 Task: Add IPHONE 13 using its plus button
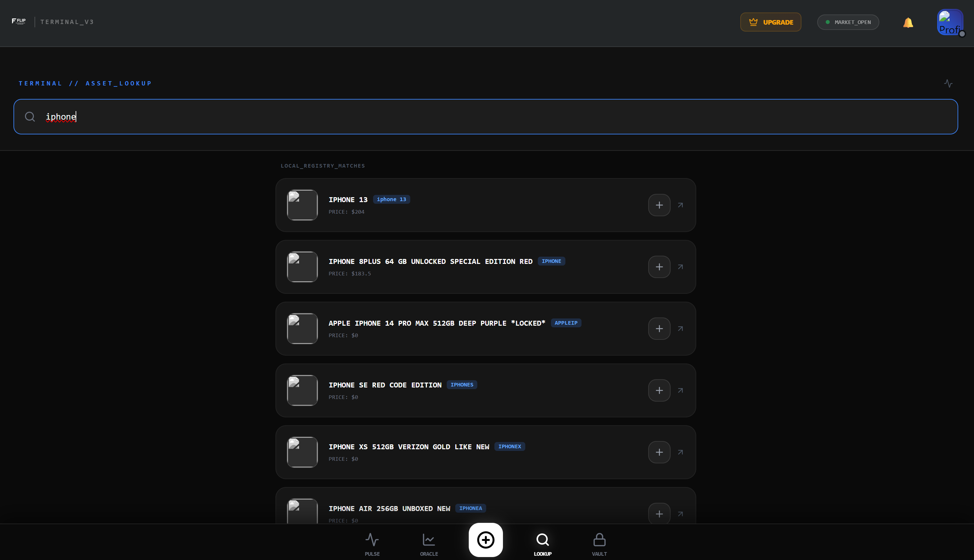pos(659,205)
